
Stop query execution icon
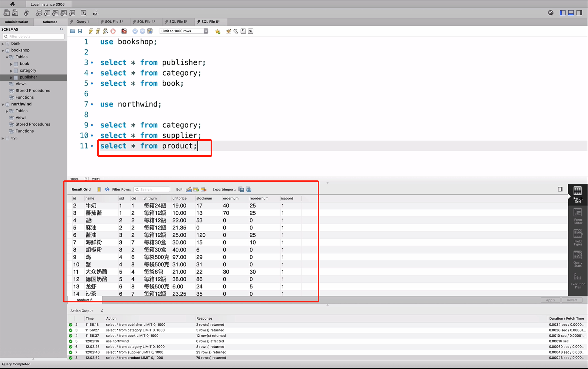[x=113, y=31]
